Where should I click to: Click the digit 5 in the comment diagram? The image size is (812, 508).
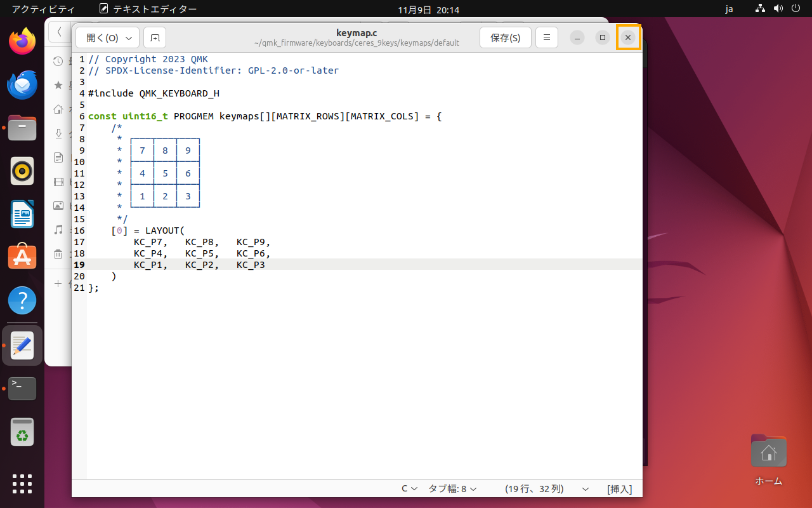tap(165, 173)
